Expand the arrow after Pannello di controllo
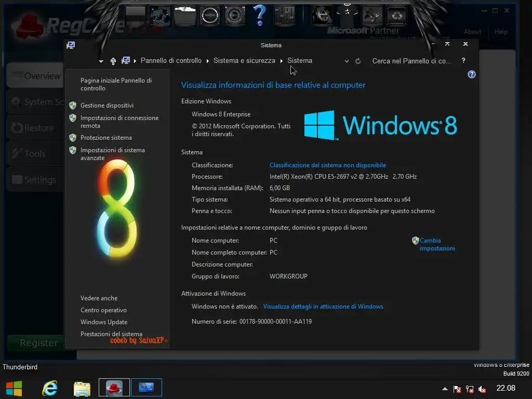This screenshot has width=532, height=399. [207, 61]
